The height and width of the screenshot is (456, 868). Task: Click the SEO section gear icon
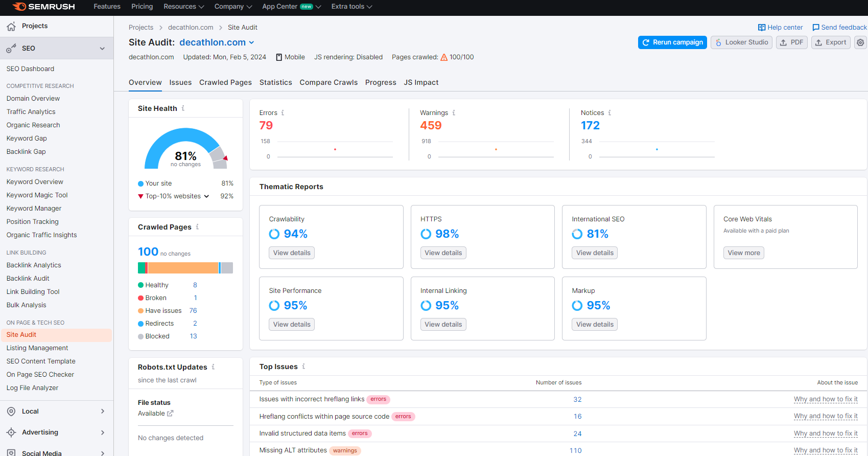11,49
